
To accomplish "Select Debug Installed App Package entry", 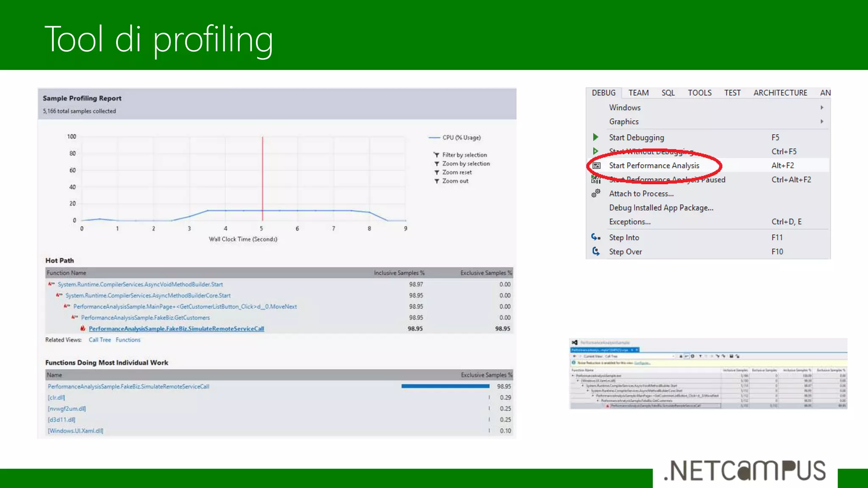I will pyautogui.click(x=708, y=208).
